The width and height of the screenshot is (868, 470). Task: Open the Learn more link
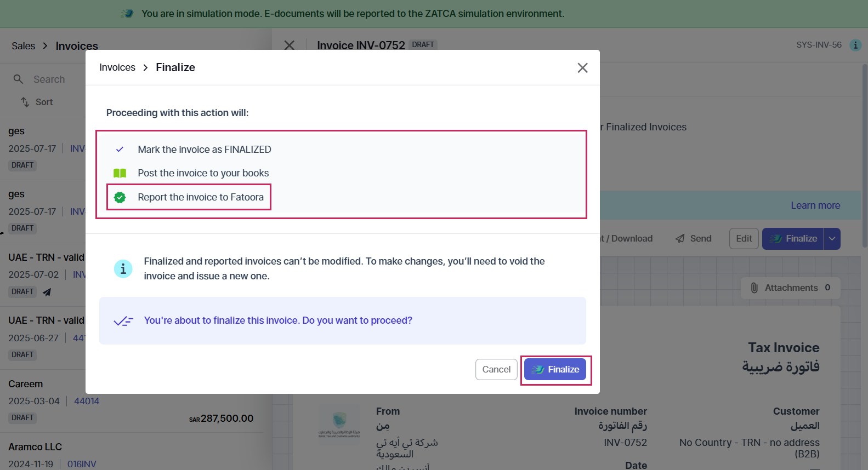(x=815, y=205)
